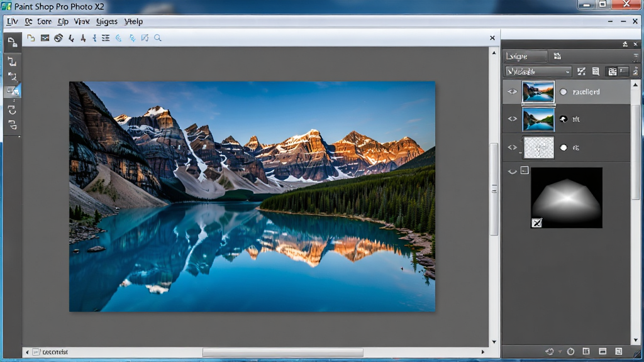Image resolution: width=644 pixels, height=362 pixels.
Task: Click the magnifying glass icon in the top toolbar
Action: [157, 38]
